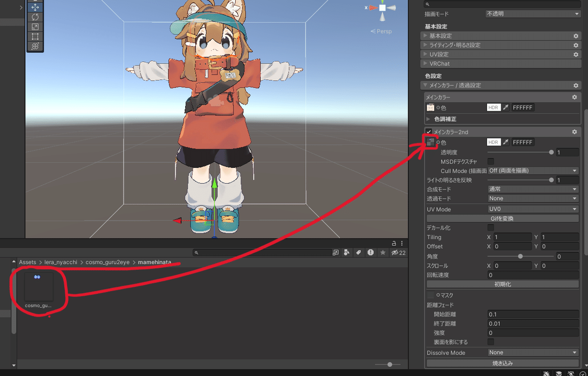Click the Search by Import Log Type icon
The width and height of the screenshot is (588, 376).
click(370, 253)
